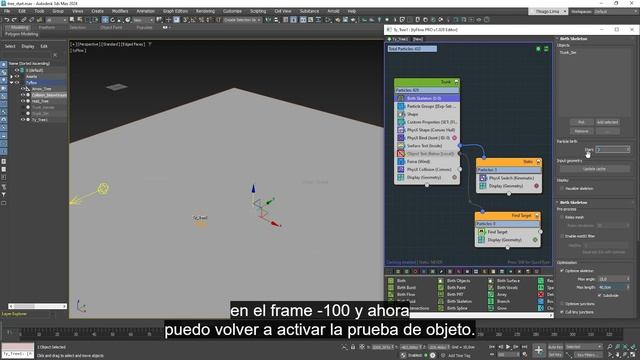The height and width of the screenshot is (360, 640).
Task: Open the Scripting menu
Action: coord(258,11)
